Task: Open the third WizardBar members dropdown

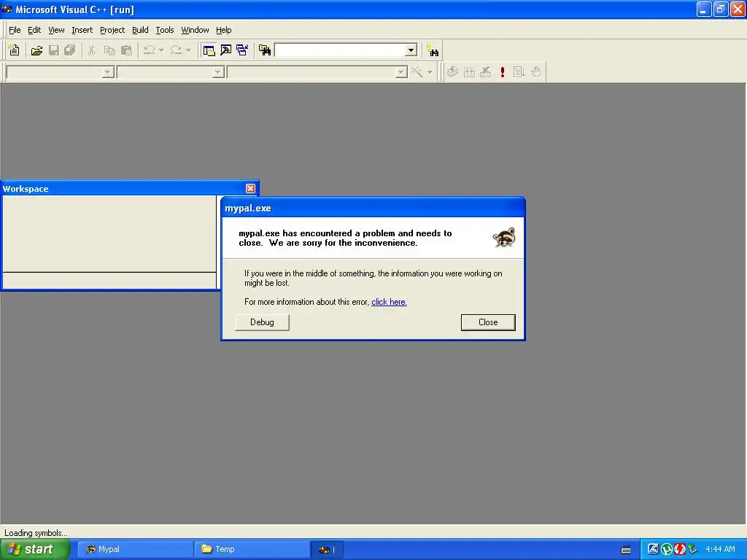Action: tap(401, 72)
